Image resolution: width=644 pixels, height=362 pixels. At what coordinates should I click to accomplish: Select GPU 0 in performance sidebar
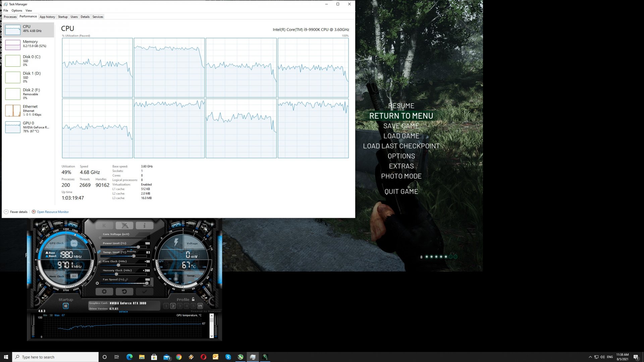[x=29, y=127]
